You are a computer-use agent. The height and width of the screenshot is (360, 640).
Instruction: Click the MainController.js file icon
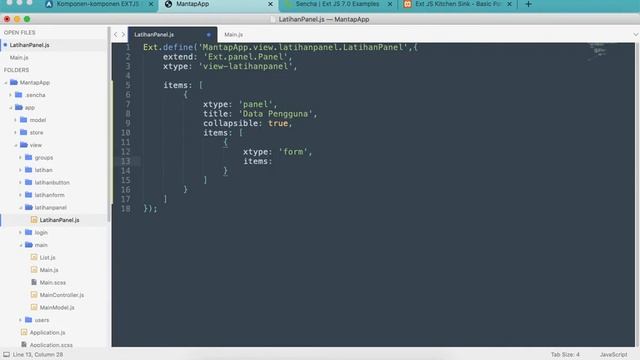34,295
